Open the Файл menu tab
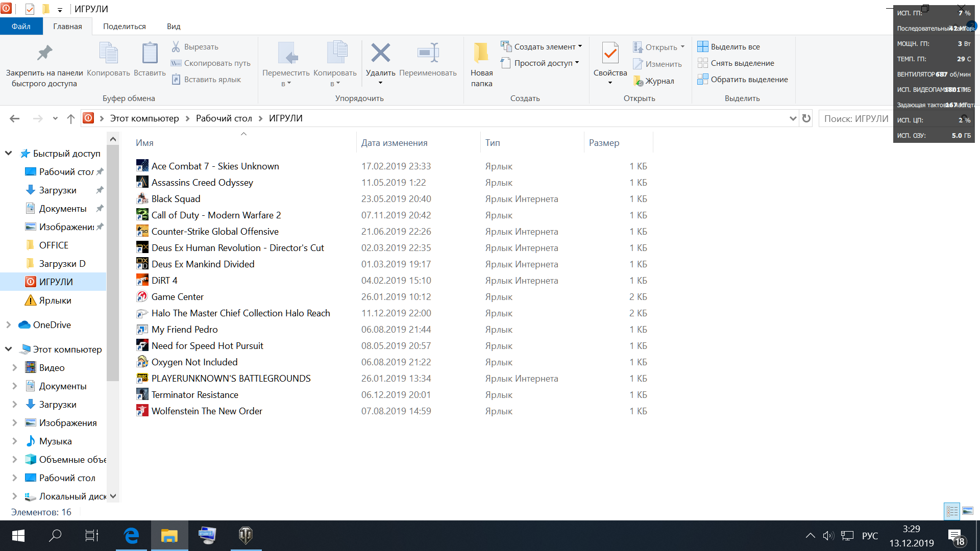980x551 pixels. (21, 27)
